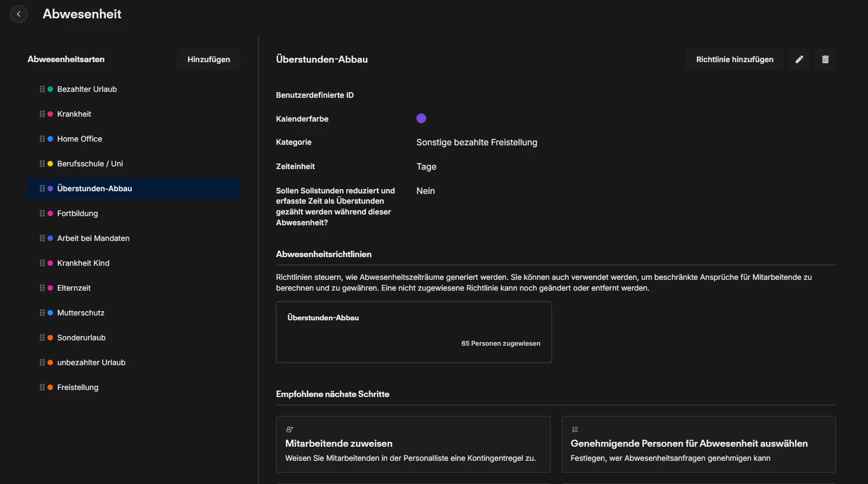Select the highlighted Überstunden-Abbau list entry
The height and width of the screenshot is (484, 868).
pyautogui.click(x=134, y=189)
